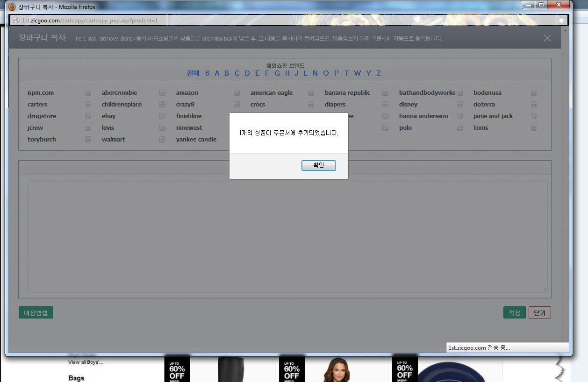Click the bag icon beside ebay
The image size is (588, 382).
pyautogui.click(x=162, y=116)
